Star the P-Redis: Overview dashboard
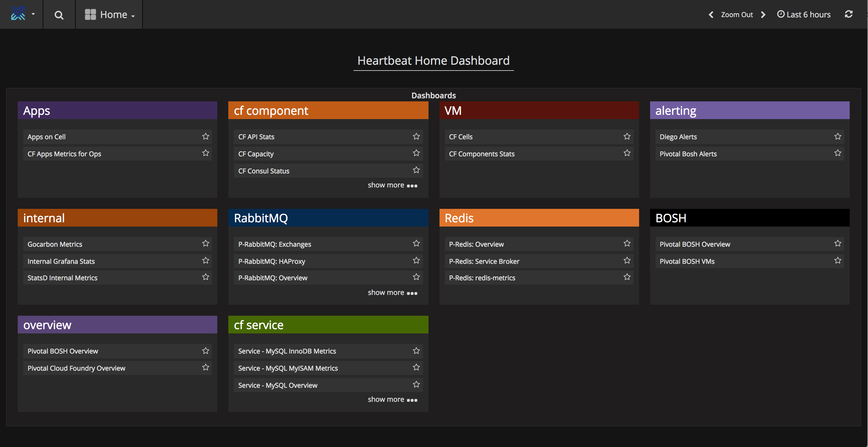868x447 pixels. (x=627, y=243)
